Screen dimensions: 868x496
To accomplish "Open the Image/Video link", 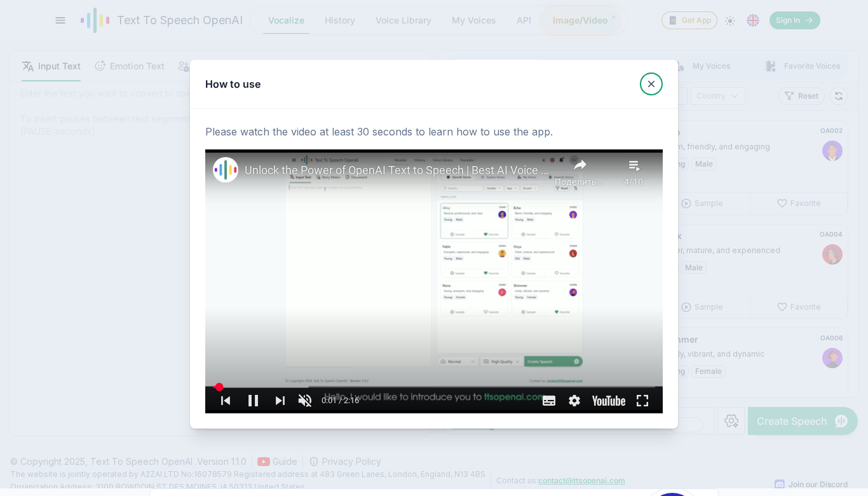I will tap(581, 20).
